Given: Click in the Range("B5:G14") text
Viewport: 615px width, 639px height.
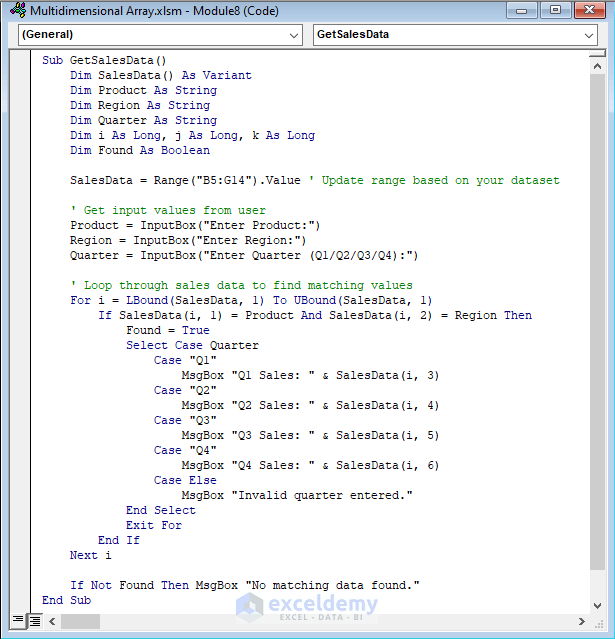Looking at the screenshot, I should tap(205, 180).
